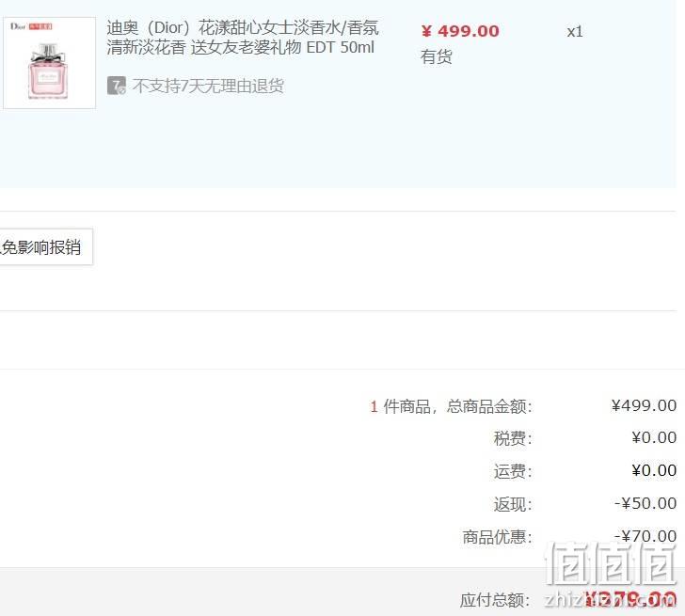The image size is (685, 616).
Task: Click the 商品优惠 discount label
Action: point(497,537)
